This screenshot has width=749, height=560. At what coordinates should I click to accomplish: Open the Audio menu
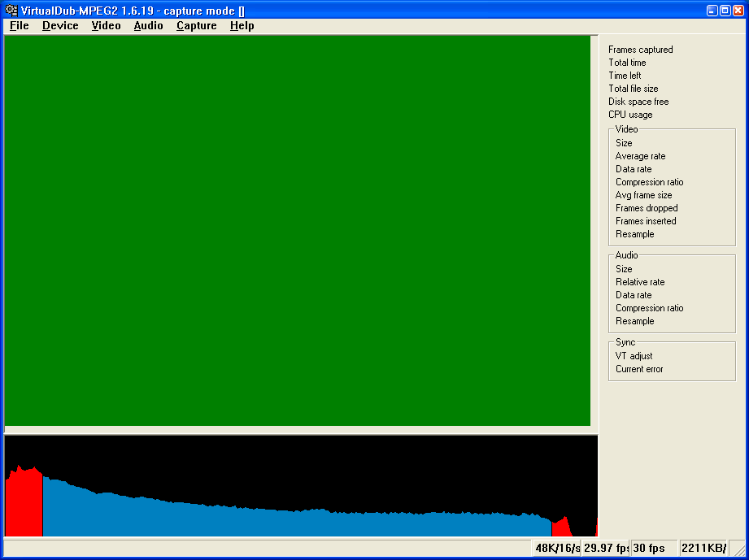149,26
